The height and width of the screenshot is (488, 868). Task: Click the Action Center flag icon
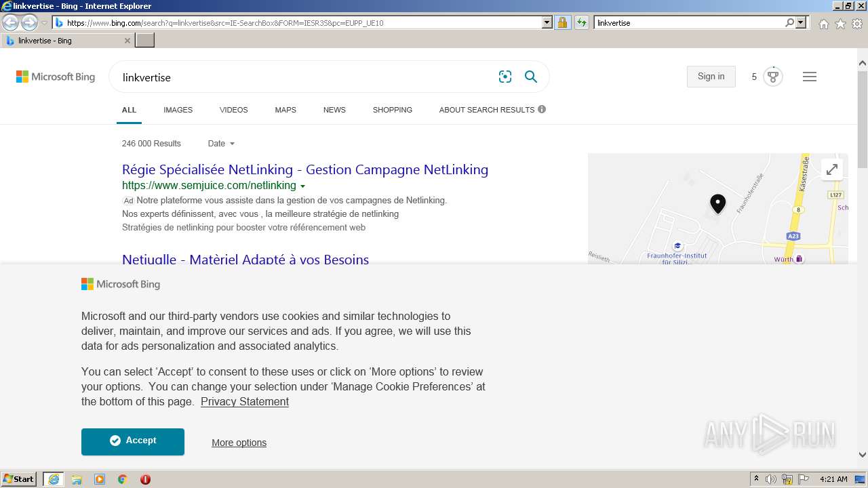[804, 479]
